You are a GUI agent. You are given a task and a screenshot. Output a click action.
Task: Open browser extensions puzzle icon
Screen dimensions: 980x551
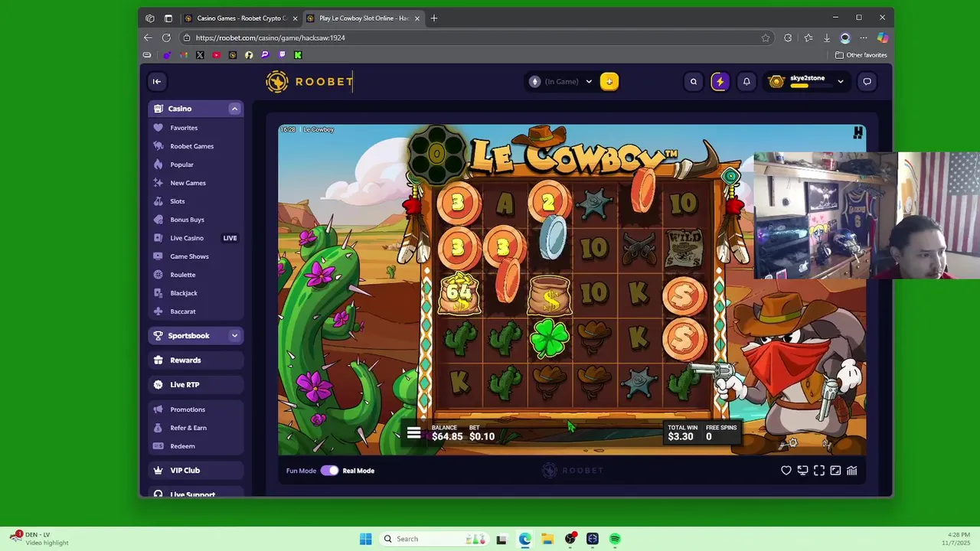coord(788,37)
